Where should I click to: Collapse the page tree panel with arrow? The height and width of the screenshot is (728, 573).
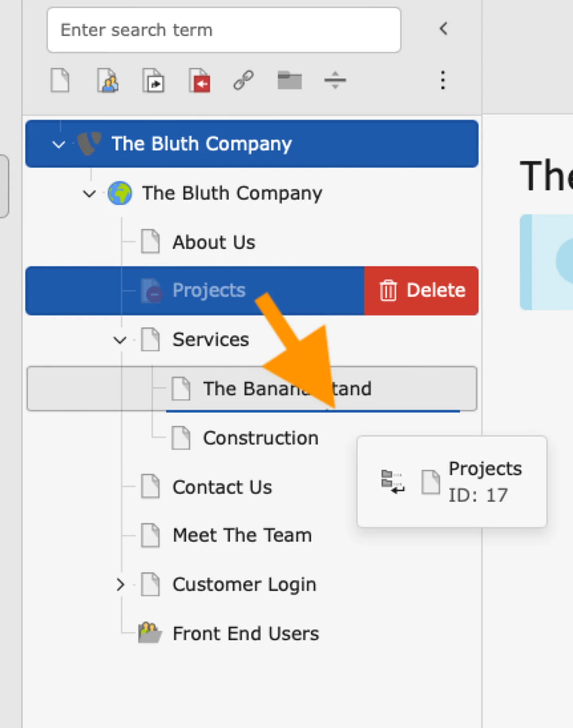click(x=443, y=29)
